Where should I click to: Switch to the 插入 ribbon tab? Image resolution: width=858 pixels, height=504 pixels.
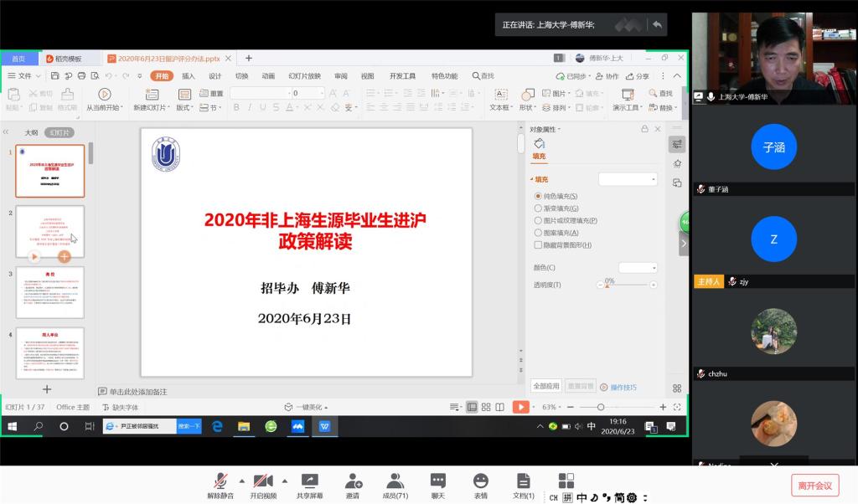(x=189, y=76)
